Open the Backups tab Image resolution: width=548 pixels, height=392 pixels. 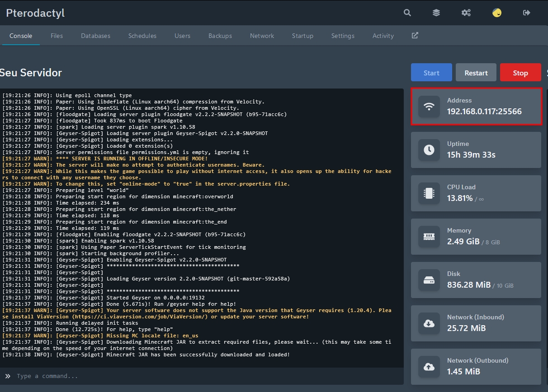220,36
